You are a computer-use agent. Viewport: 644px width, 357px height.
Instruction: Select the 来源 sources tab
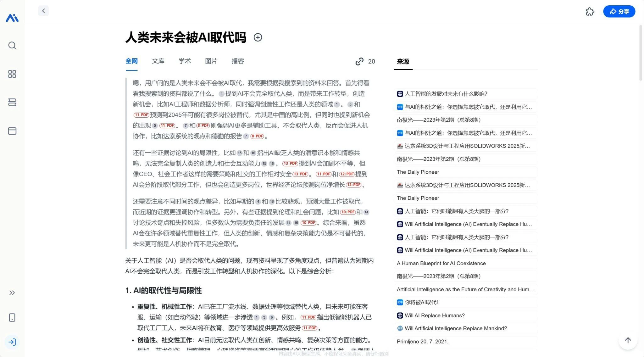(403, 62)
